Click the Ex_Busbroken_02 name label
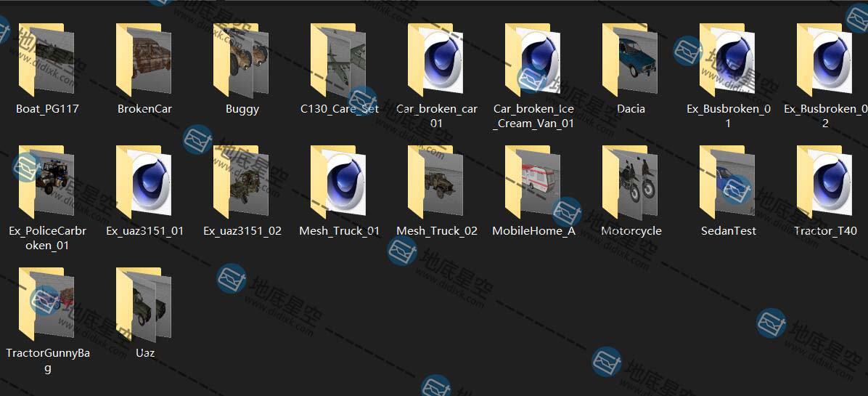This screenshot has height=396, width=868. [x=825, y=116]
